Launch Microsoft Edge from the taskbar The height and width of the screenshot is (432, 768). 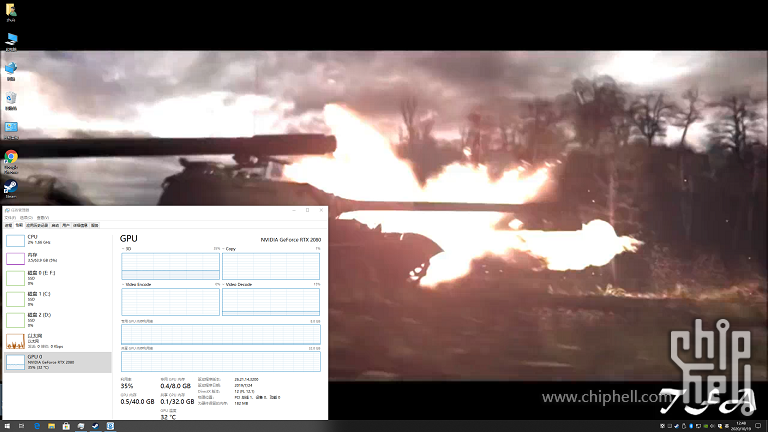click(37, 426)
